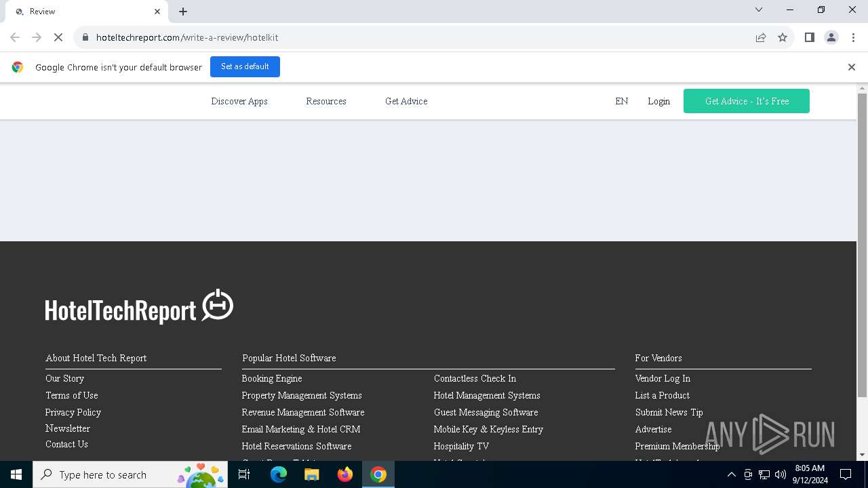Click the HotelTechReport footer logo
This screenshot has height=488, width=868.
(x=139, y=307)
